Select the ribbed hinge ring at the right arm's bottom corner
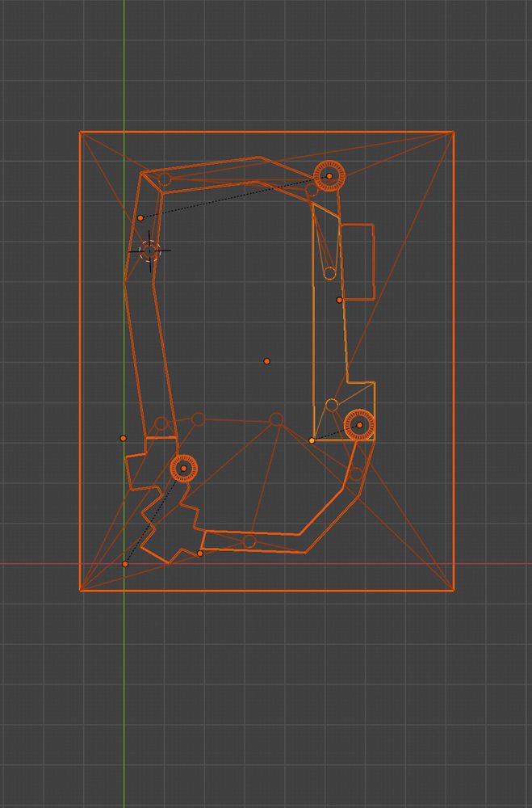The width and height of the screenshot is (532, 808). pos(359,425)
